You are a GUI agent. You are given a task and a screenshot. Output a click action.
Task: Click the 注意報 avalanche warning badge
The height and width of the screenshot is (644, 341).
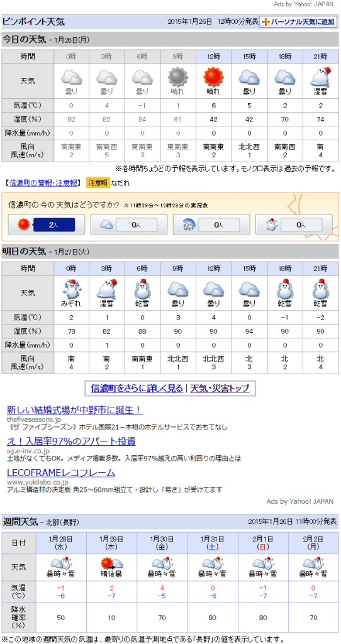98,183
